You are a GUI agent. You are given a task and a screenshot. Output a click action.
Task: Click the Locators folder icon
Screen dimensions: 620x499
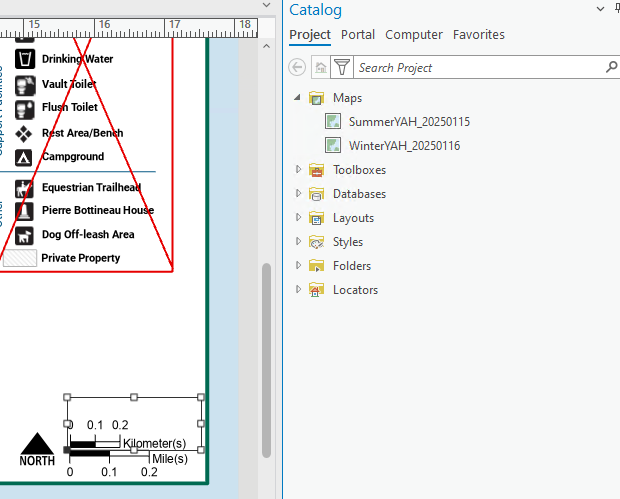pyautogui.click(x=316, y=290)
